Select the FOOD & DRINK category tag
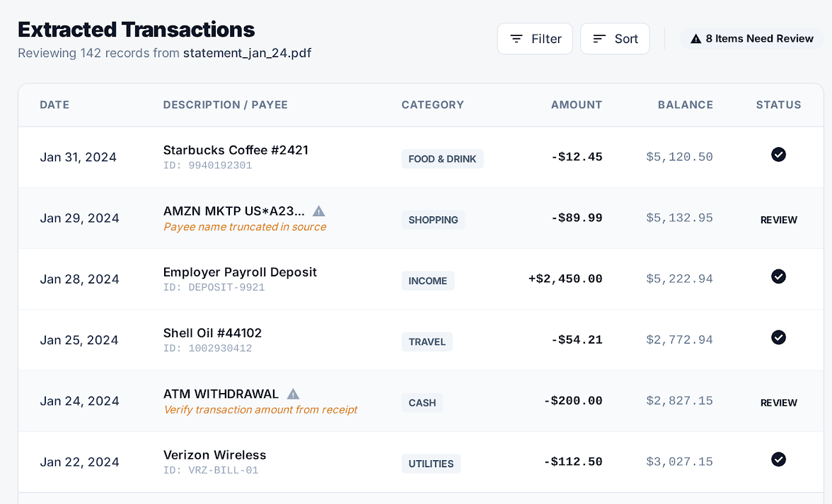 point(442,159)
